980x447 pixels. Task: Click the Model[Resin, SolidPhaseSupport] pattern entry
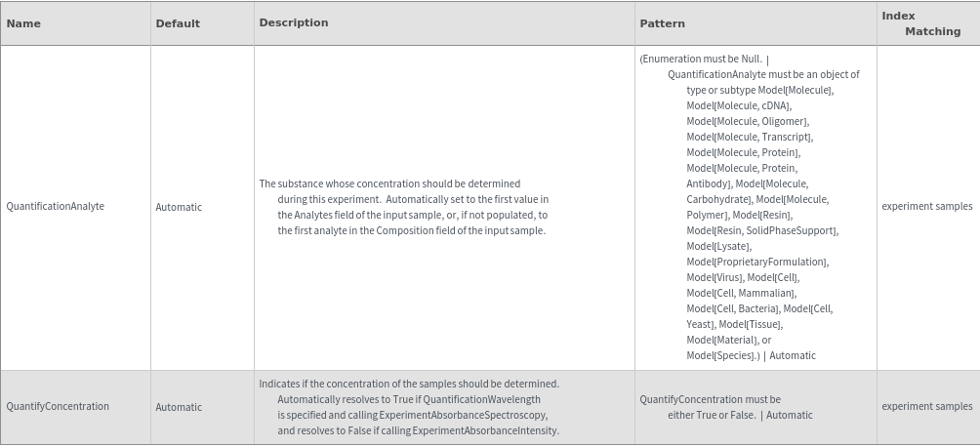click(x=761, y=230)
